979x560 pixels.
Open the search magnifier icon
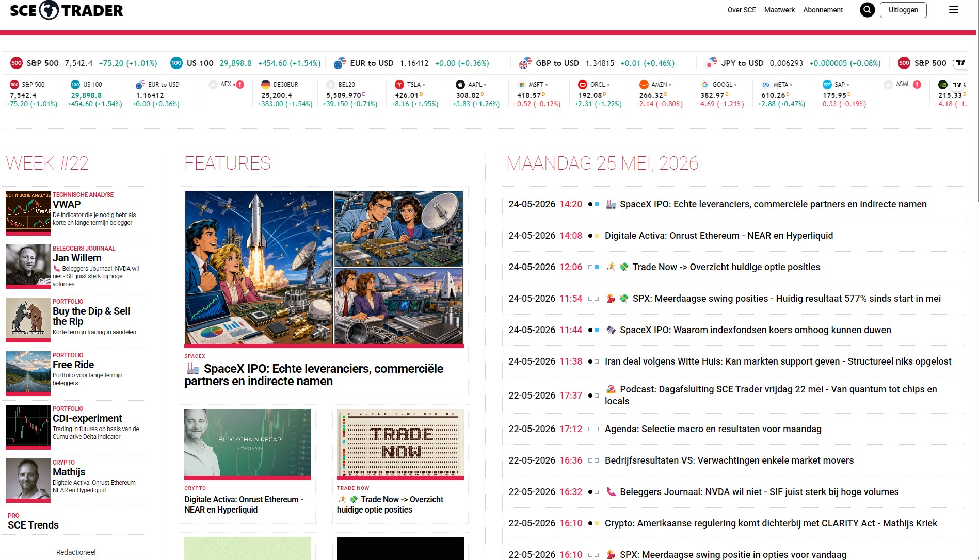click(867, 10)
